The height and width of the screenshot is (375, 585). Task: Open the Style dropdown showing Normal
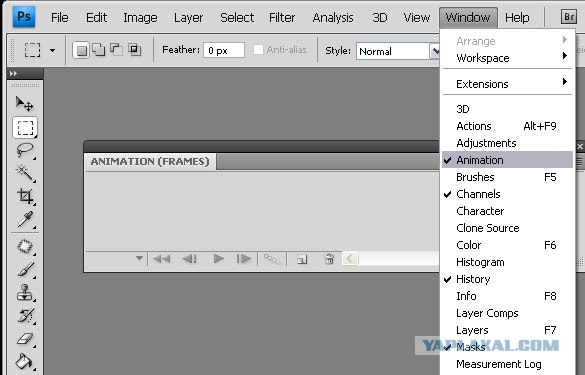[398, 51]
